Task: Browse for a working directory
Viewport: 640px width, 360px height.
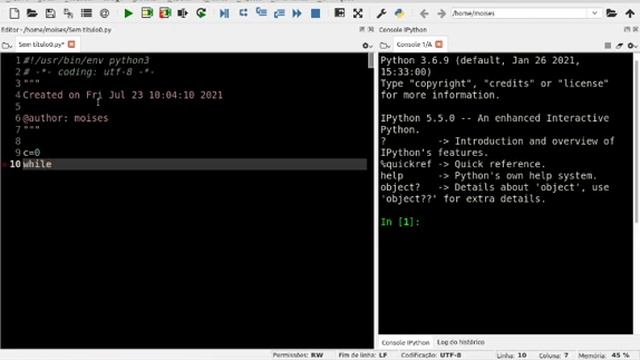Action: coord(611,13)
